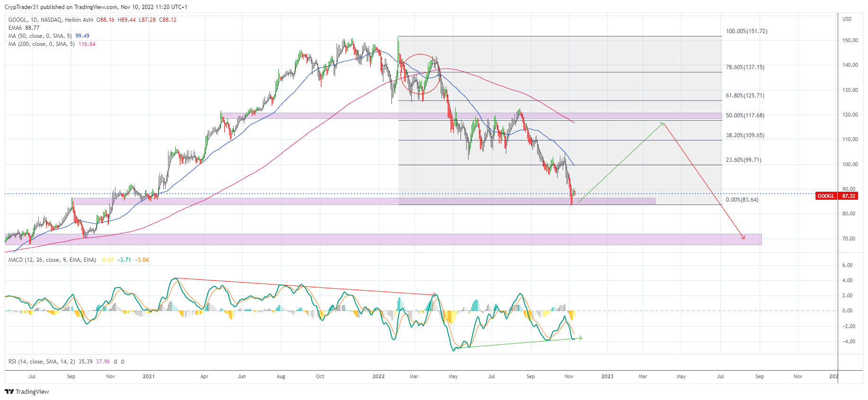
Task: Click the 2021 label on the time axis
Action: pyautogui.click(x=149, y=377)
